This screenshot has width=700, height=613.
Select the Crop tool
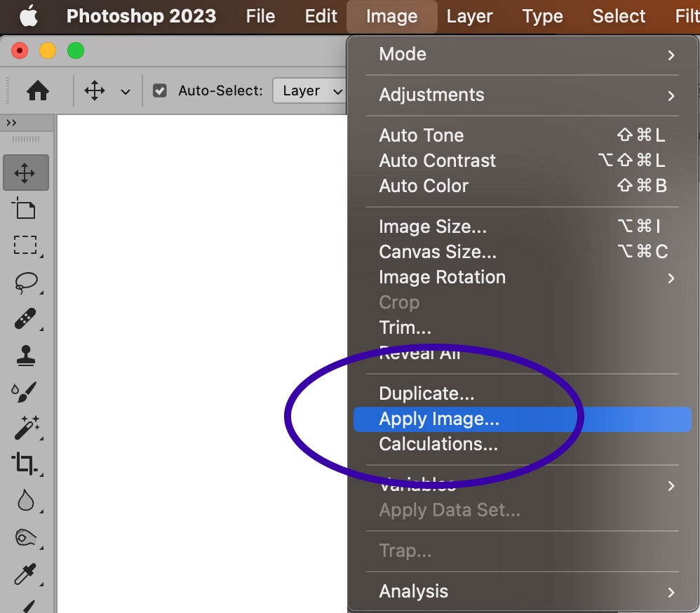(x=25, y=464)
